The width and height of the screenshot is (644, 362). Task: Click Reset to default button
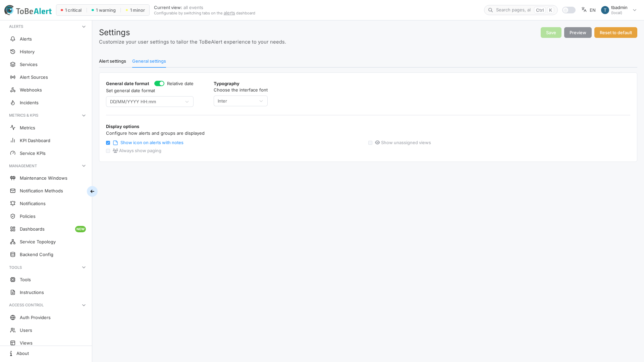tap(615, 33)
